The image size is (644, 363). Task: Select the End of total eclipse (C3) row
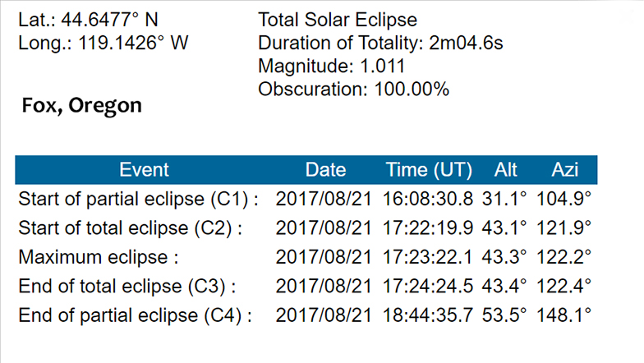306,287
